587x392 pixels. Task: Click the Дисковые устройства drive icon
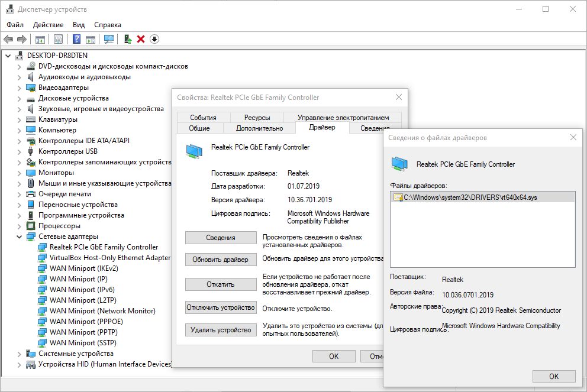(x=31, y=99)
